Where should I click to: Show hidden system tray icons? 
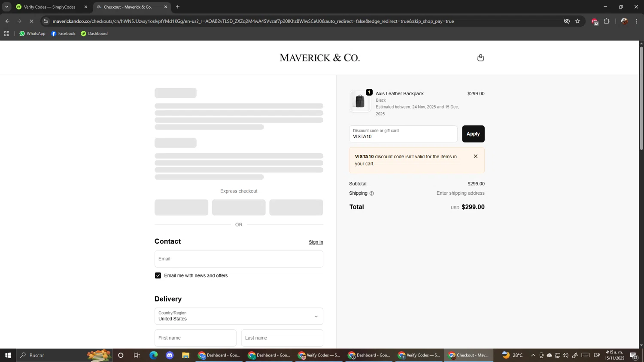(533, 355)
